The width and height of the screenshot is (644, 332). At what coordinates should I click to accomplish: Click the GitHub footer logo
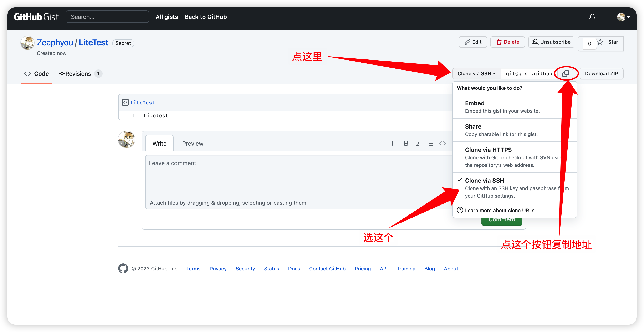coord(123,268)
